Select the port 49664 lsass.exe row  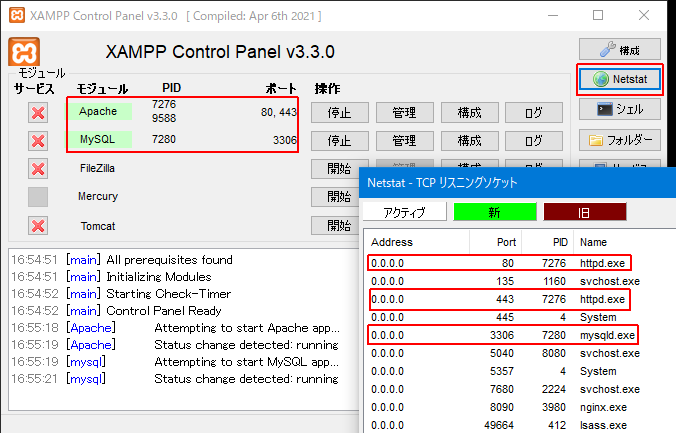click(520, 425)
